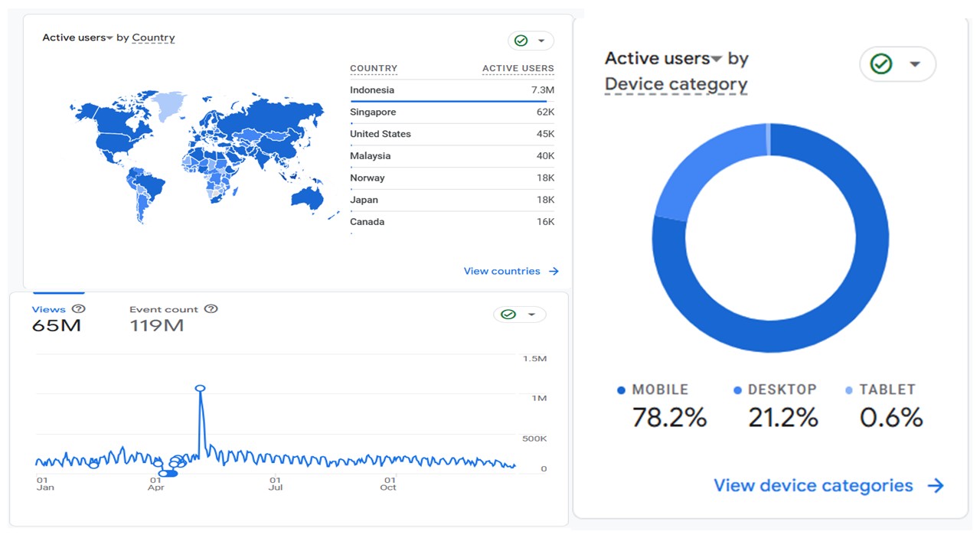This screenshot has width=980, height=551.
Task: Click arrow icon beside View countries
Action: 554,271
